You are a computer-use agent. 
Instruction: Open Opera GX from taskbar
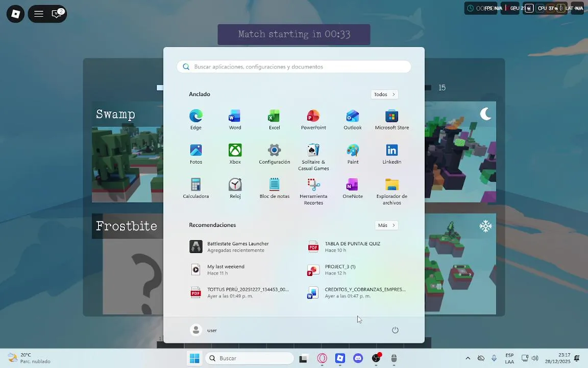[x=322, y=358]
